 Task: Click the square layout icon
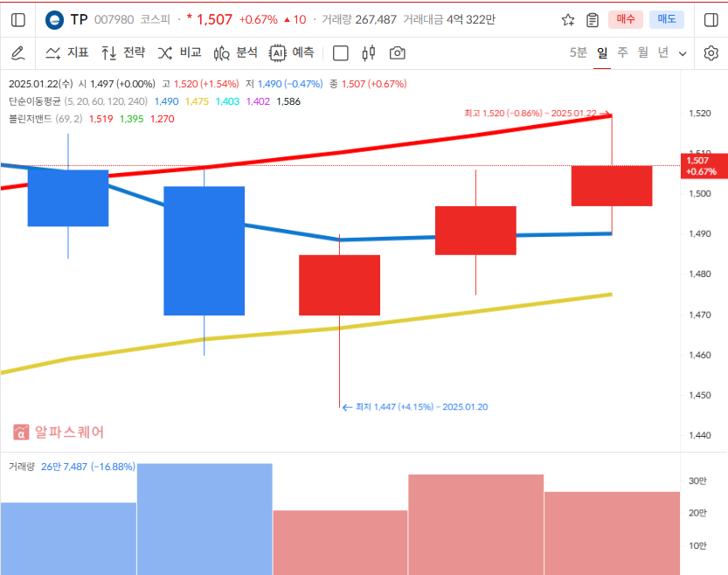tap(340, 53)
